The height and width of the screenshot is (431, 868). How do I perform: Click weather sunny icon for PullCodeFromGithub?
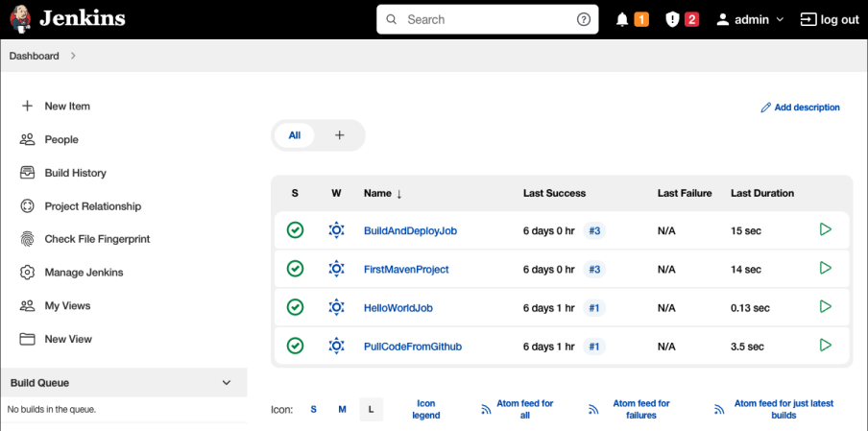(x=336, y=346)
